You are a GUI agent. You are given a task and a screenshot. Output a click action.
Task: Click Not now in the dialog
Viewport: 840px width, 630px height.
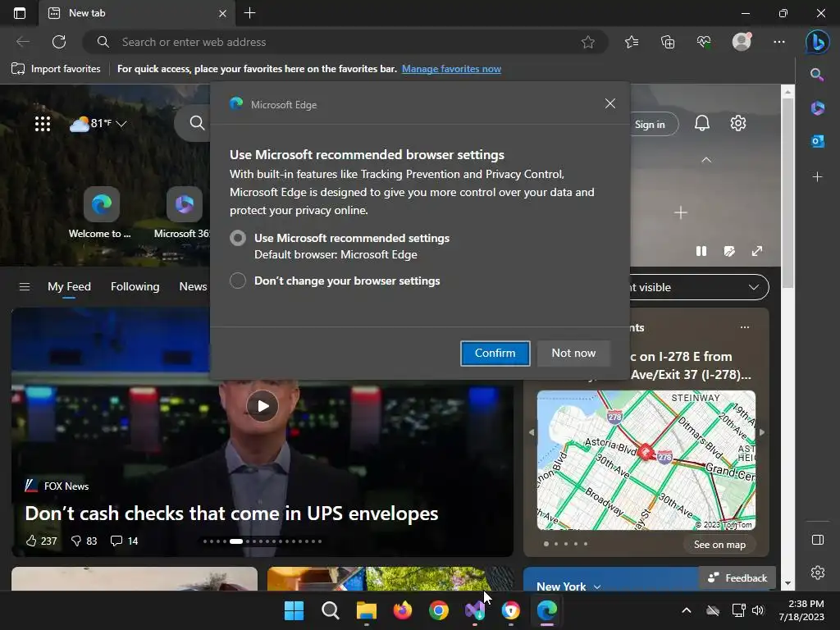point(573,353)
